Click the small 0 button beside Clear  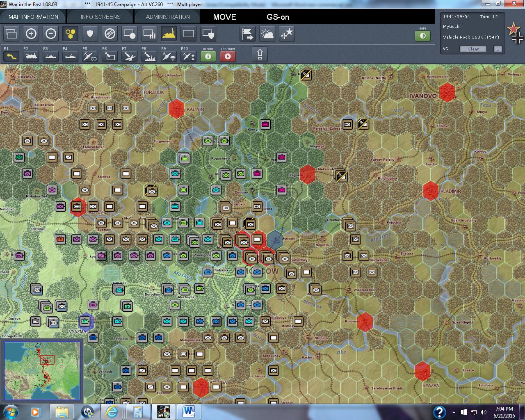(x=498, y=49)
